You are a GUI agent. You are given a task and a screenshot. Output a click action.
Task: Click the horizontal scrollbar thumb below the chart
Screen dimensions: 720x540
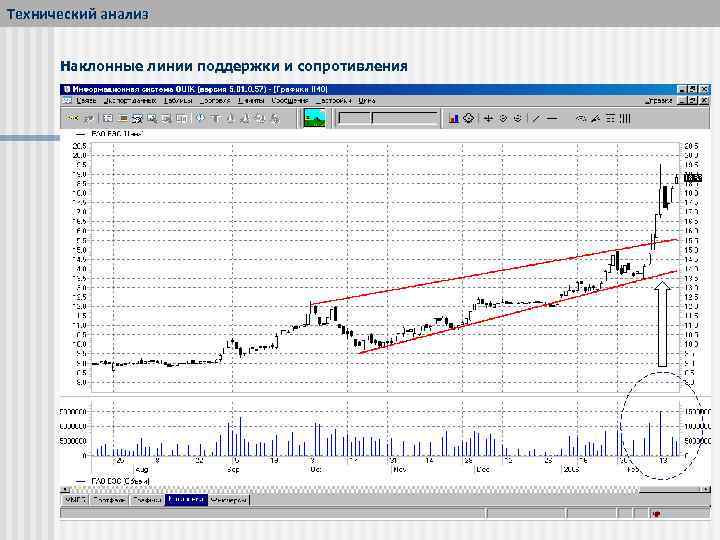670,489
